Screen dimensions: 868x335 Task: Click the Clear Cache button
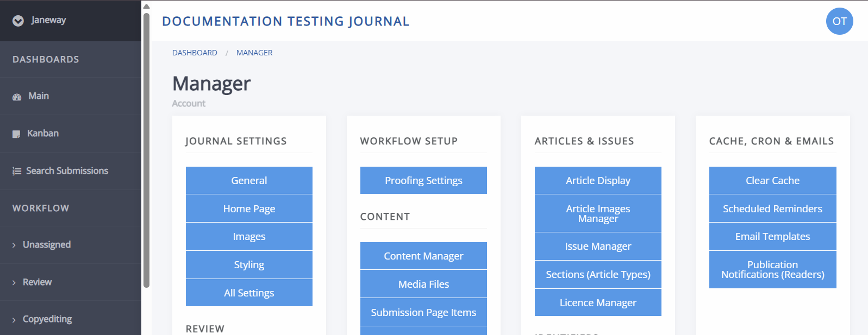click(x=772, y=180)
